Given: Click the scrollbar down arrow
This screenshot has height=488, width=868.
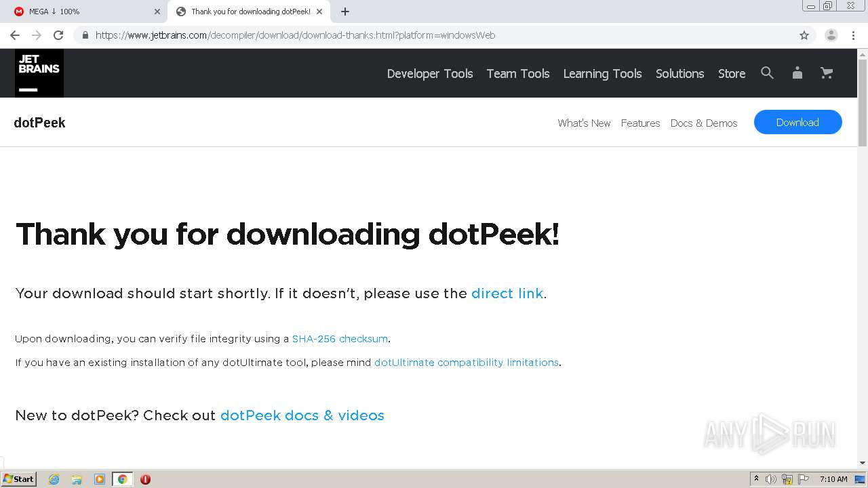Looking at the screenshot, I should (x=863, y=463).
